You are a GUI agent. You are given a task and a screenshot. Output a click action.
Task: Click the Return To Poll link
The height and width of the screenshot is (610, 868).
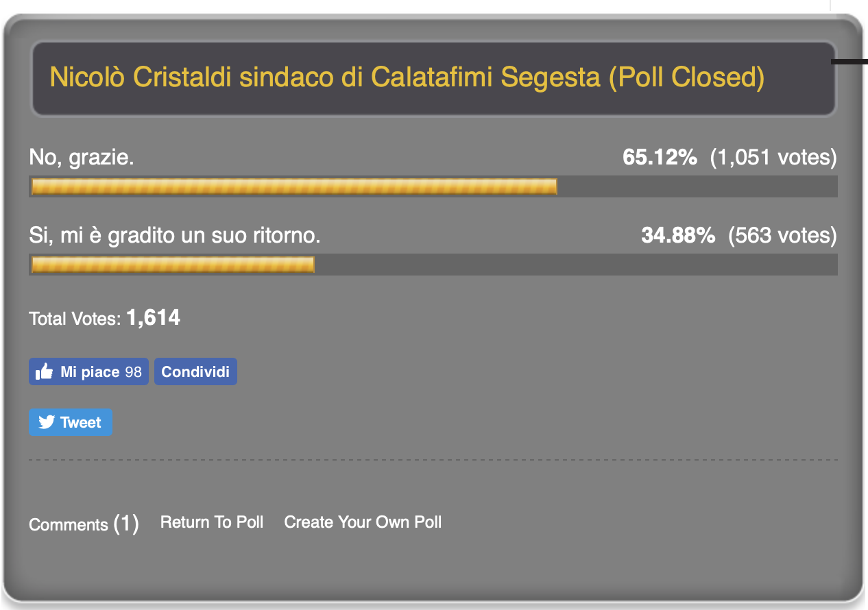point(212,522)
